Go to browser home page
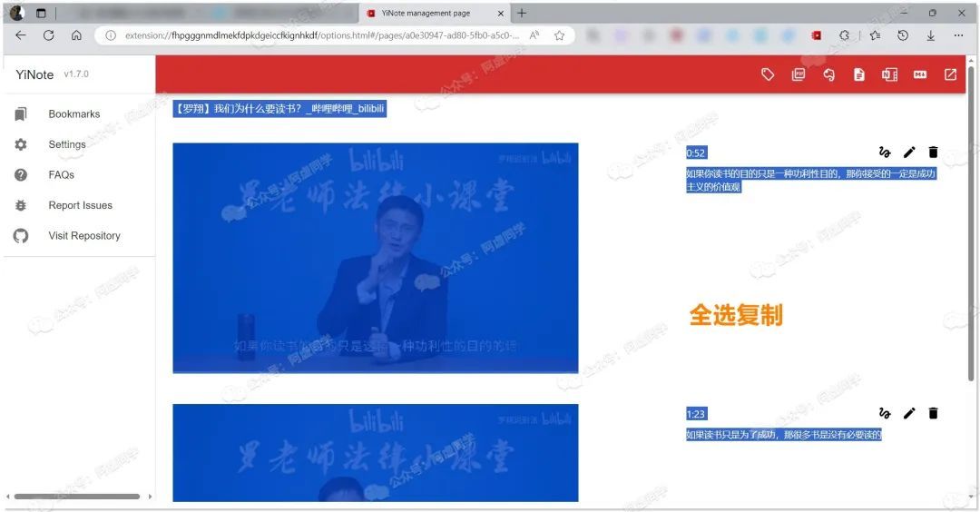Screen dimensions: 980x512 pyautogui.click(x=76, y=35)
